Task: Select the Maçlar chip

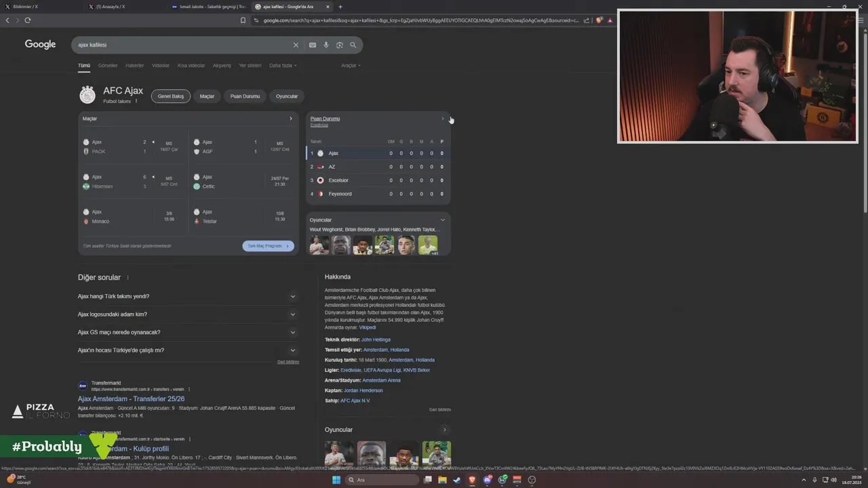Action: tap(207, 96)
